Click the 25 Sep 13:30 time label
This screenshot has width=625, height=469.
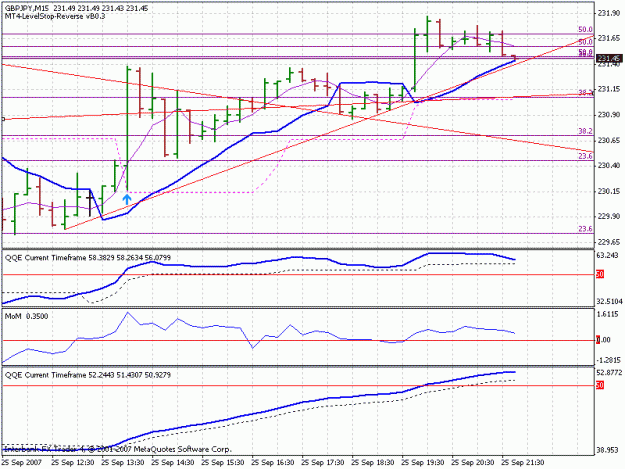(x=123, y=463)
